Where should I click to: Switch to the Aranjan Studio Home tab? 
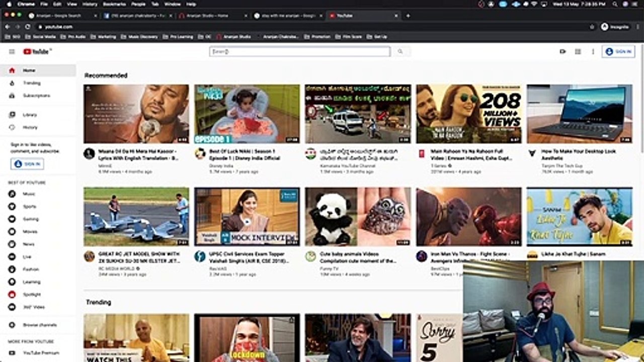[x=213, y=16]
